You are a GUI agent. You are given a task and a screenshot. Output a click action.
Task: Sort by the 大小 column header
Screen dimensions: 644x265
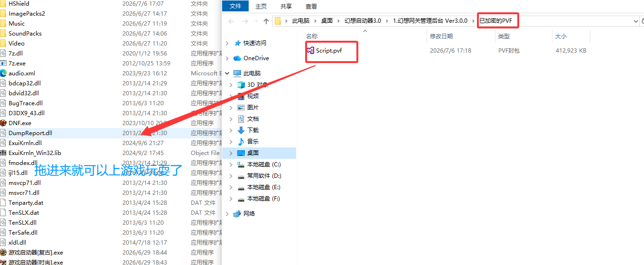(561, 36)
